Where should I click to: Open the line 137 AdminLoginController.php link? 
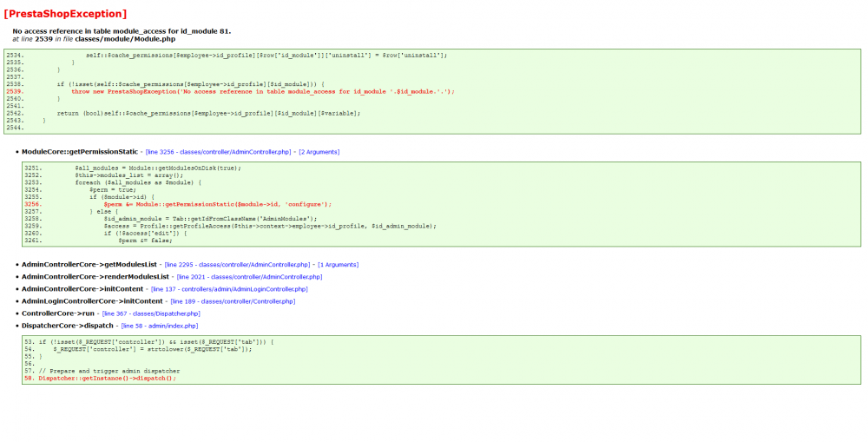pos(230,289)
